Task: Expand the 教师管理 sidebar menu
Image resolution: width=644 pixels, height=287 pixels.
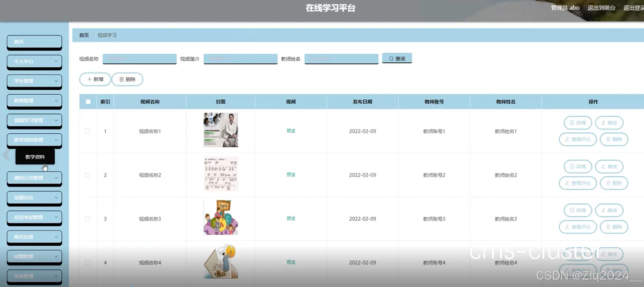Action: point(34,101)
